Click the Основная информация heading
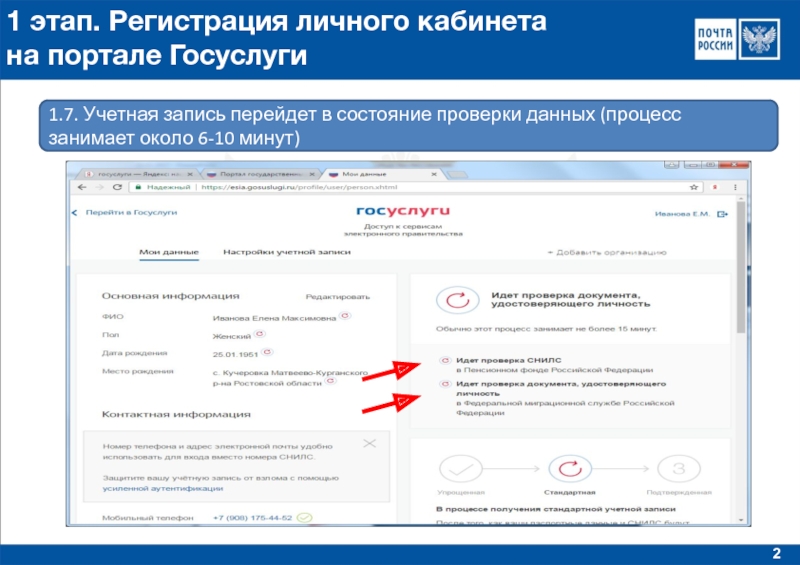The width and height of the screenshot is (800, 565). [x=170, y=296]
